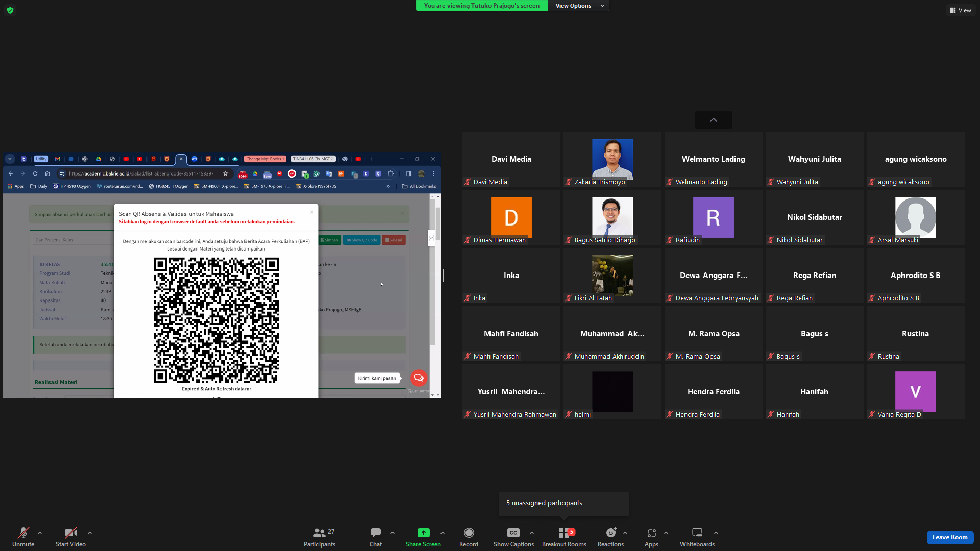This screenshot has width=980, height=551.
Task: Select Bagus Satrio Diharjo's video tile
Action: click(612, 217)
